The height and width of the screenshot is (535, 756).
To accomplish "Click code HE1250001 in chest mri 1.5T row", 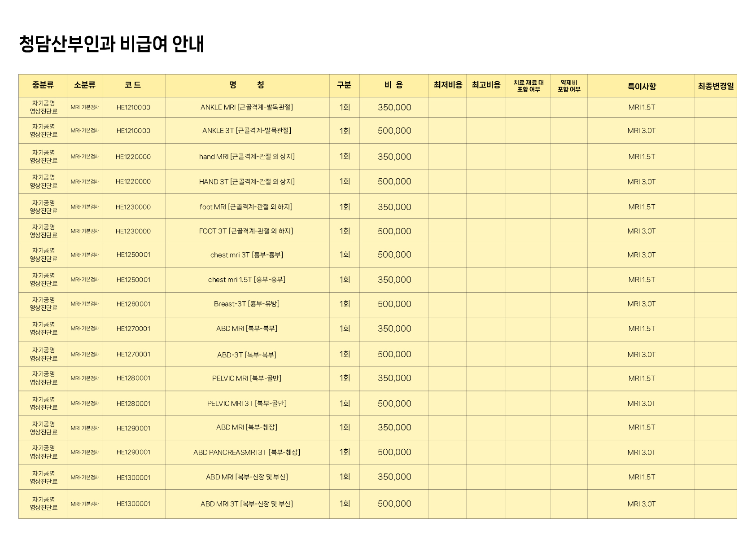I will tap(133, 280).
